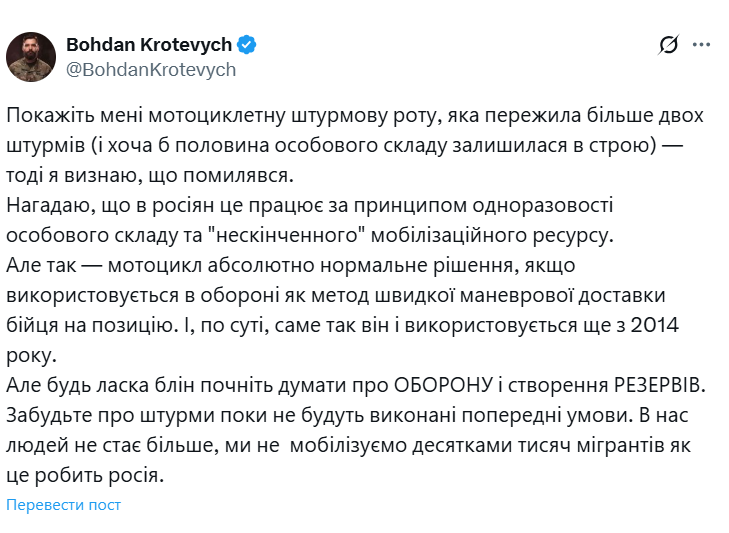Click the quoted word "нескінченного" in post
729x533 pixels.
(286, 235)
